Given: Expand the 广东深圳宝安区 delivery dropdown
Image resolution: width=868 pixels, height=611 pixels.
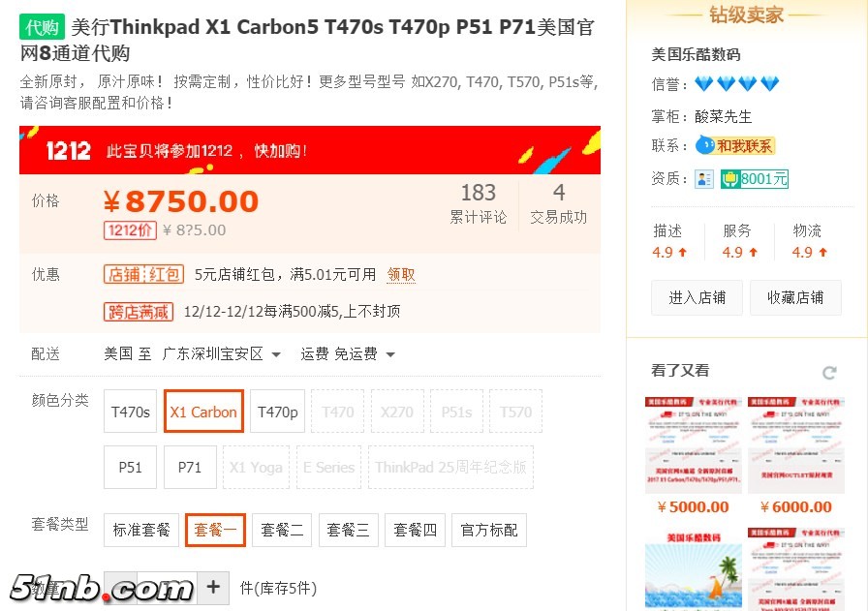Looking at the screenshot, I should [222, 354].
